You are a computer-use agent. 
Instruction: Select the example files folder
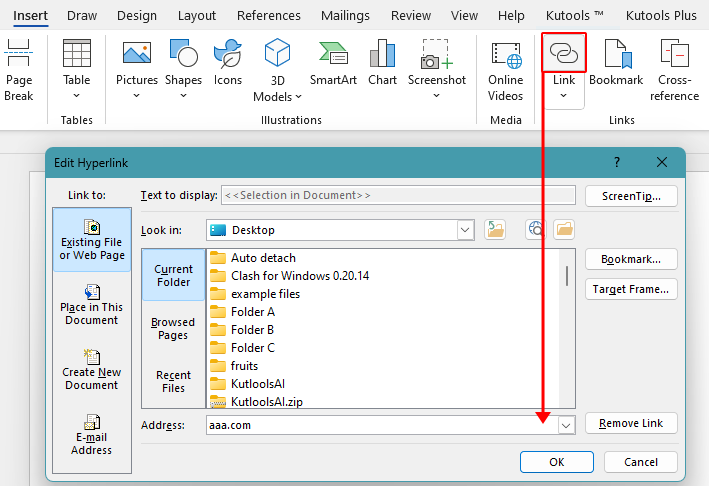(265, 294)
